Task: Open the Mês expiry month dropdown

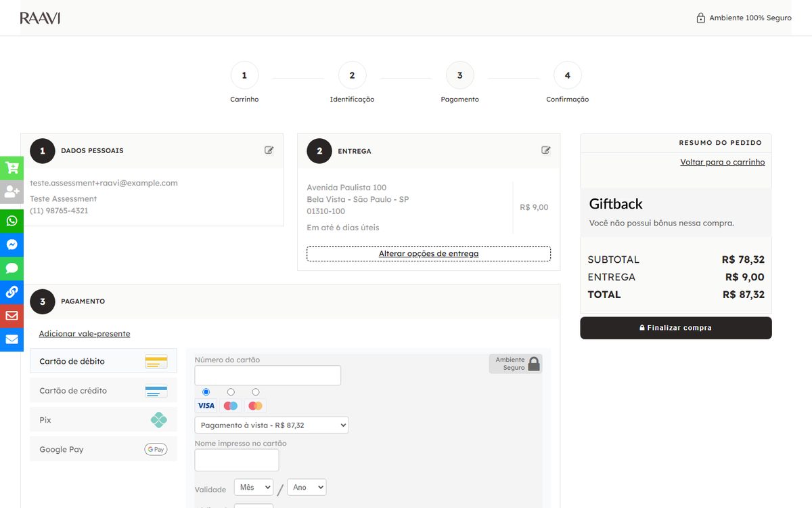Action: pyautogui.click(x=254, y=488)
